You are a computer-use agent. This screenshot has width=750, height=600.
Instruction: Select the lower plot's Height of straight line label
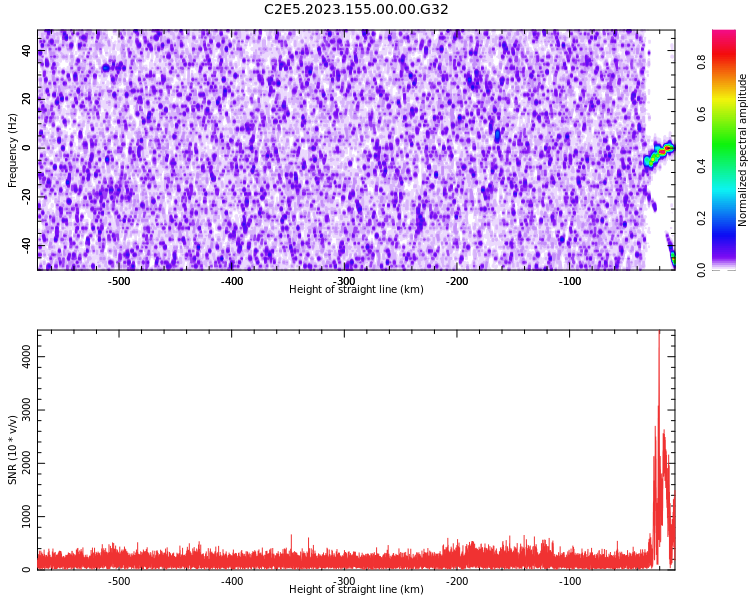coord(356,589)
